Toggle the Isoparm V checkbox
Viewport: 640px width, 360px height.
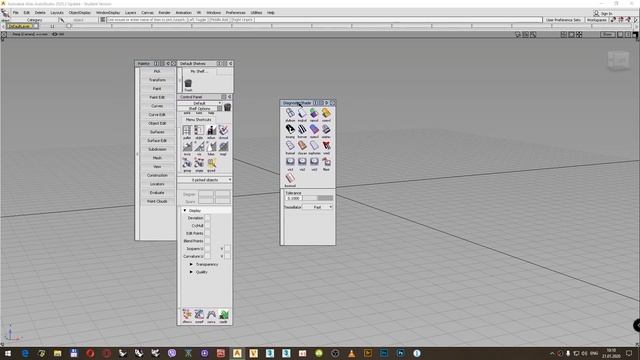coord(227,249)
